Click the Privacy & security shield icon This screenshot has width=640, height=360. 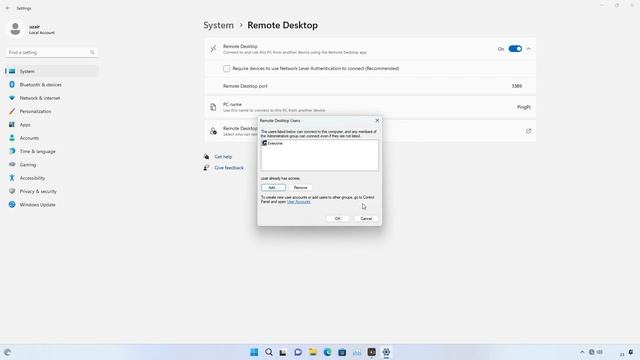(x=12, y=191)
